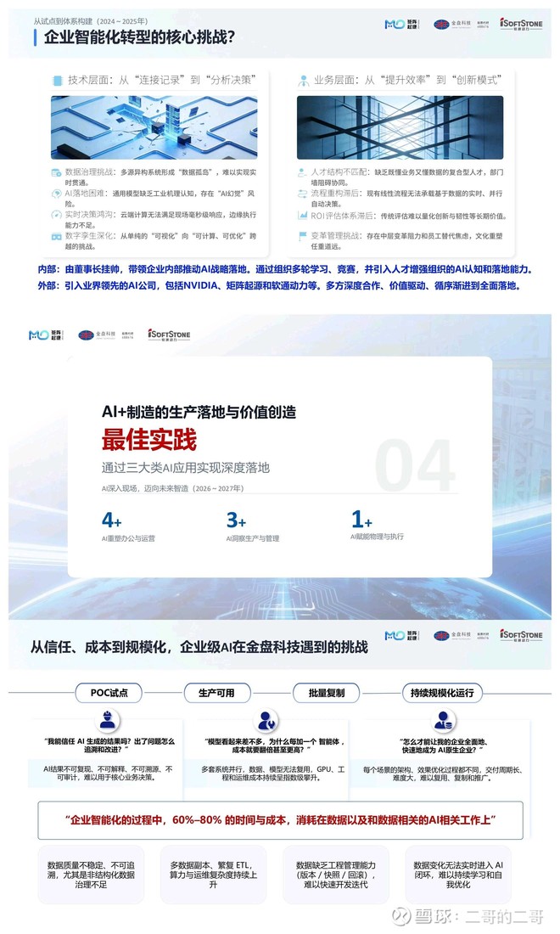Click the text 通过三大类AI应用实现深度落地
Image resolution: width=560 pixels, height=934 pixels.
186,468
